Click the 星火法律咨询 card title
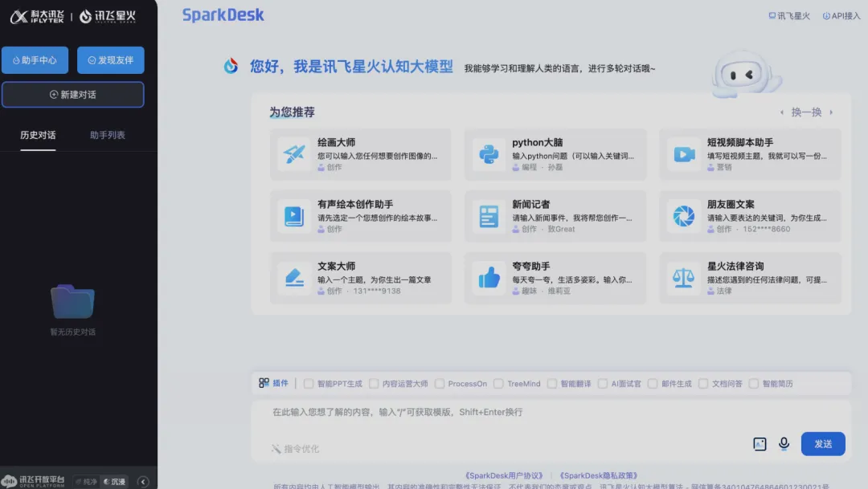 pos(735,266)
